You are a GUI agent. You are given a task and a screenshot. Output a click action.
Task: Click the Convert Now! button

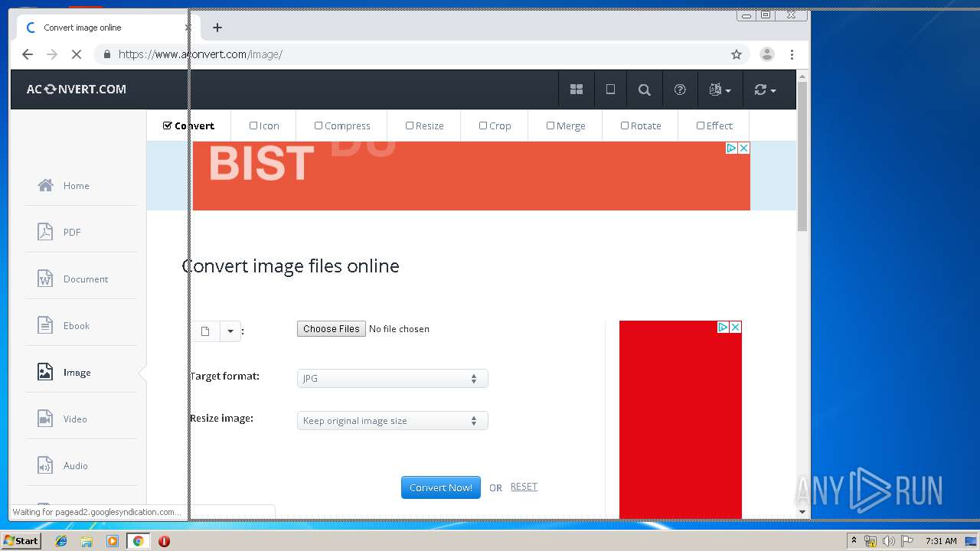(441, 487)
